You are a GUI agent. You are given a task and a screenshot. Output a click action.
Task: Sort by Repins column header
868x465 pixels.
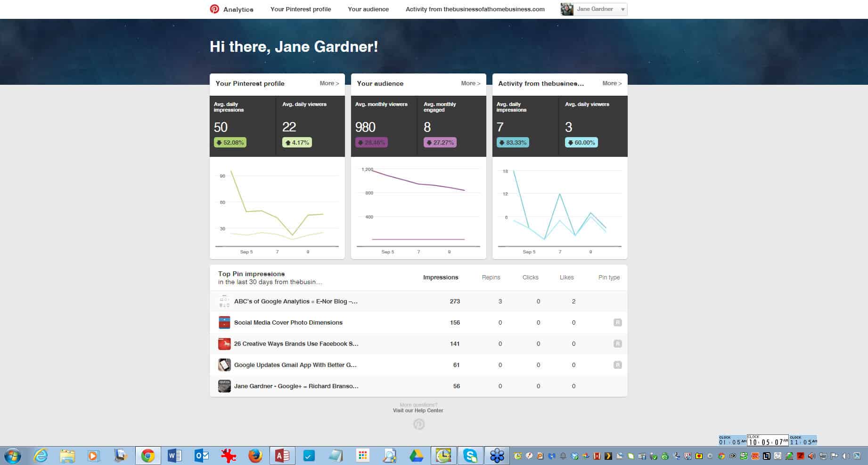click(x=491, y=277)
